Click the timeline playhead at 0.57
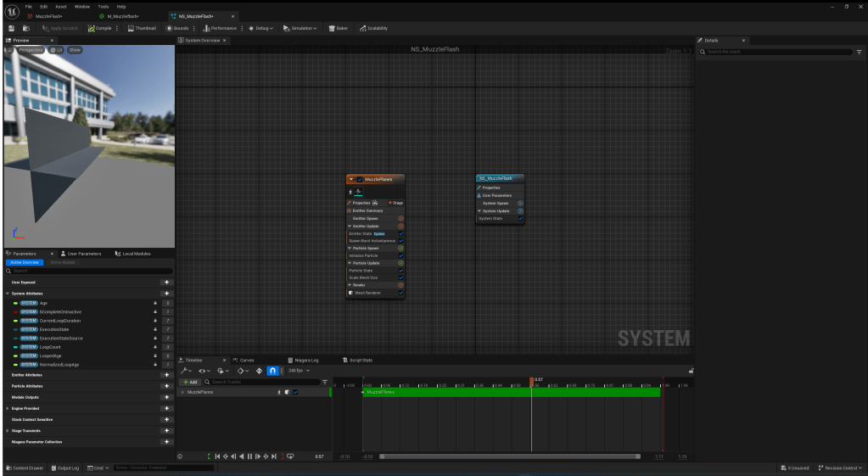Image resolution: width=868 pixels, height=476 pixels. [532, 381]
